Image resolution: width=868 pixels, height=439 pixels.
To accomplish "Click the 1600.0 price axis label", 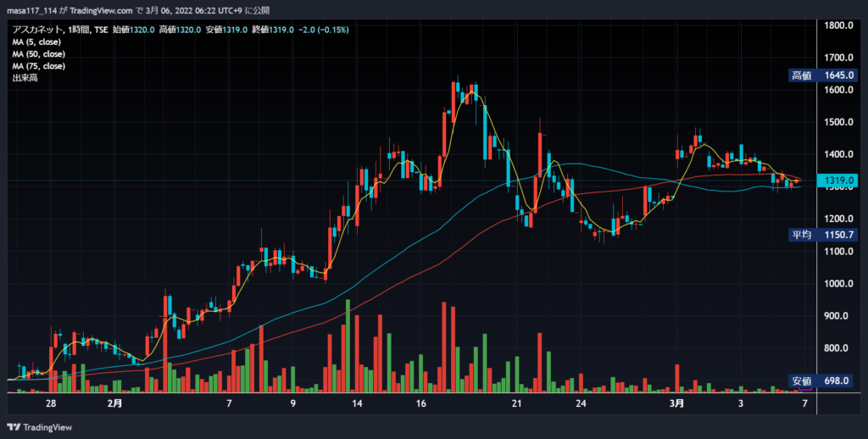I will [837, 90].
